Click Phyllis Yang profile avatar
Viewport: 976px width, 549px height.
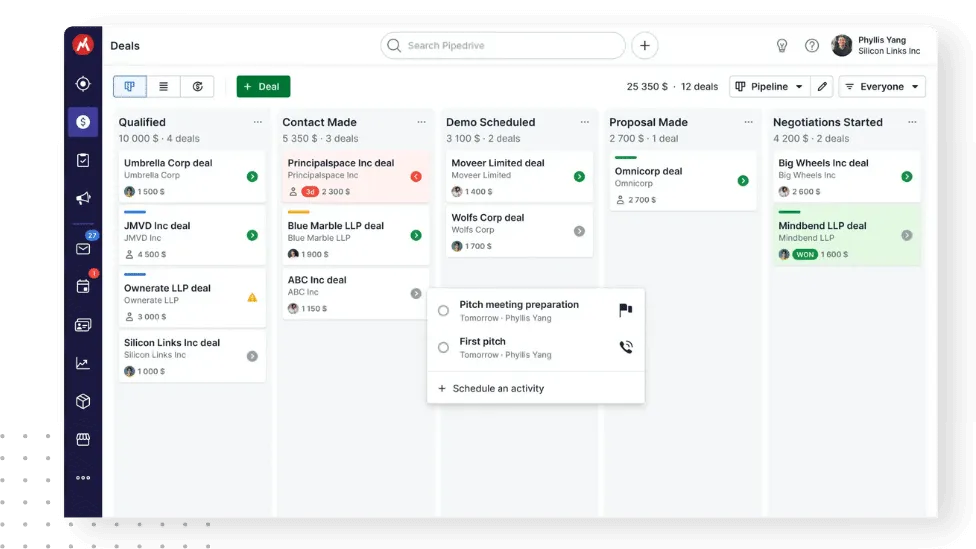(842, 45)
